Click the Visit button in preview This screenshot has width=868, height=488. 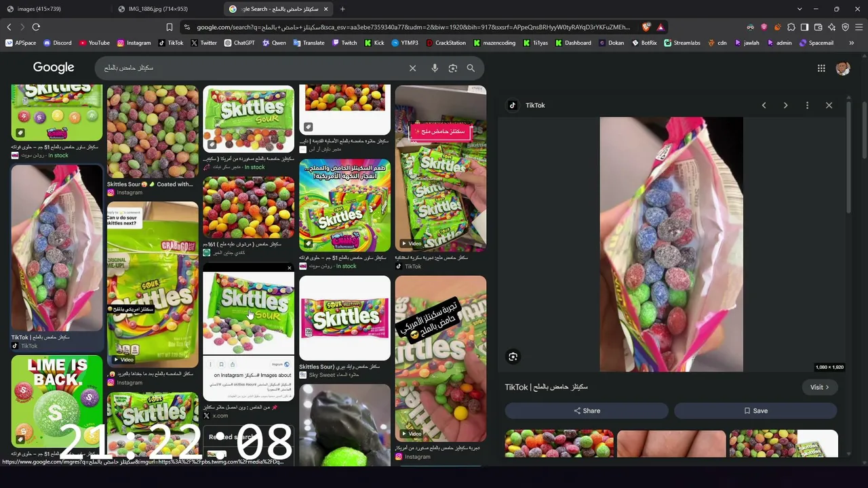pos(819,387)
